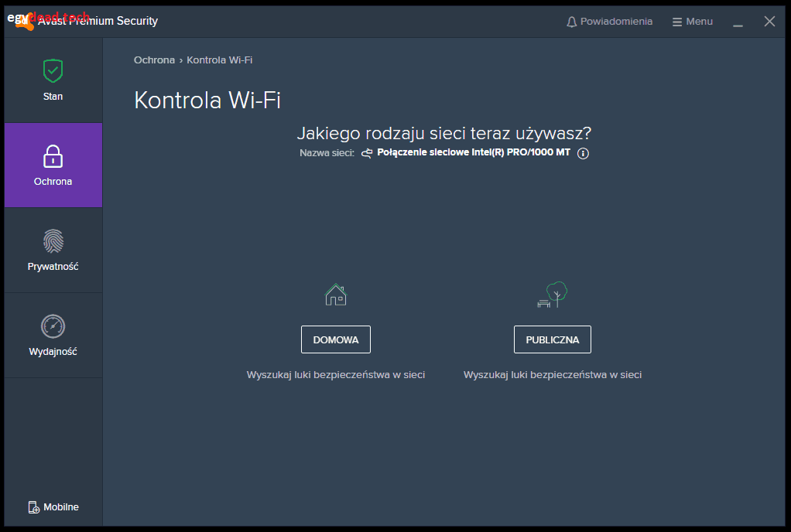Select PUBLICZNA network type
This screenshot has width=791, height=532.
coord(552,339)
